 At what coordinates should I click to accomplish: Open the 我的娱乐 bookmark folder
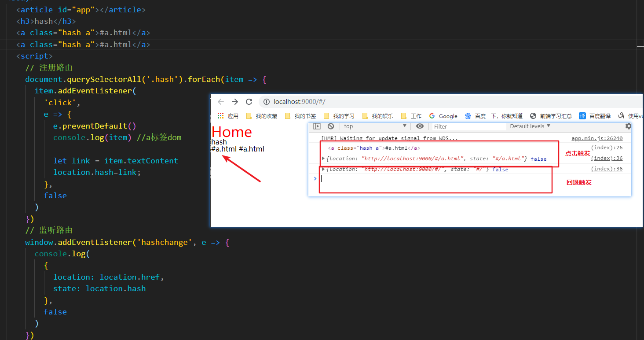pos(378,116)
